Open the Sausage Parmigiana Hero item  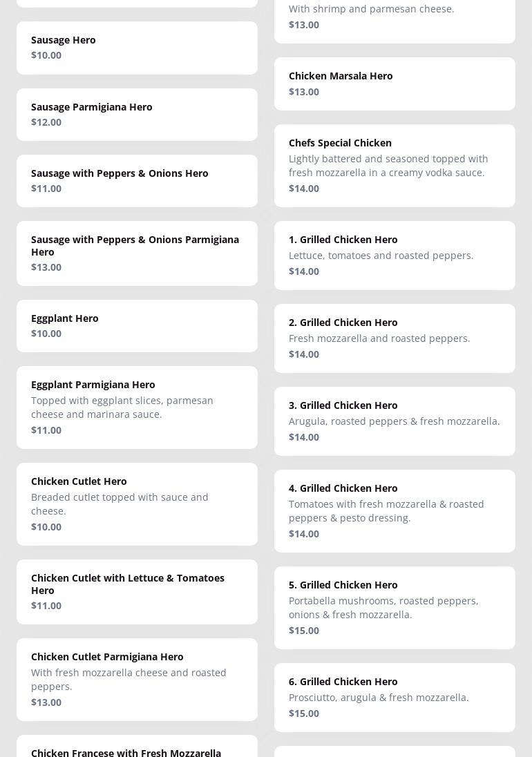137,115
